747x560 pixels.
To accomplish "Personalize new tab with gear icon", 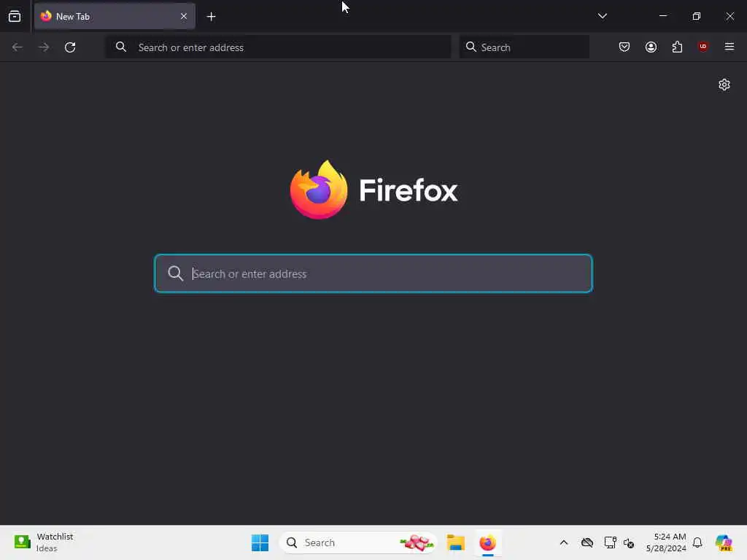I will [724, 85].
